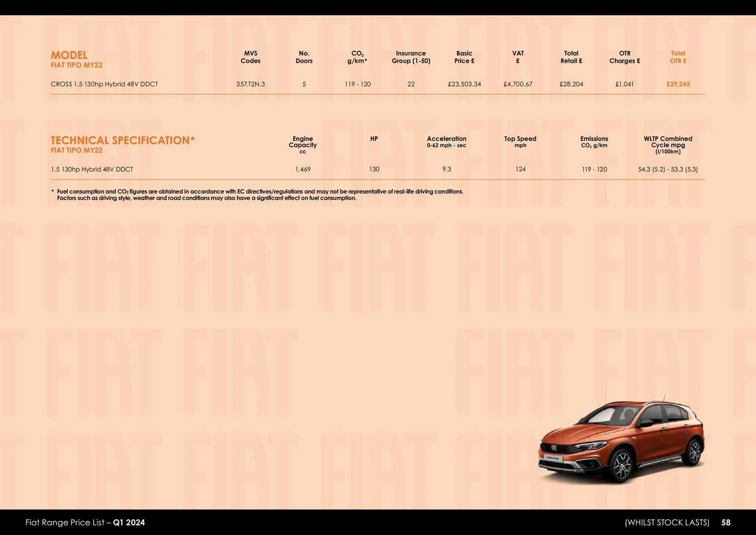This screenshot has width=756, height=535.
Task: Select the Basic Price column header
Action: (464, 57)
